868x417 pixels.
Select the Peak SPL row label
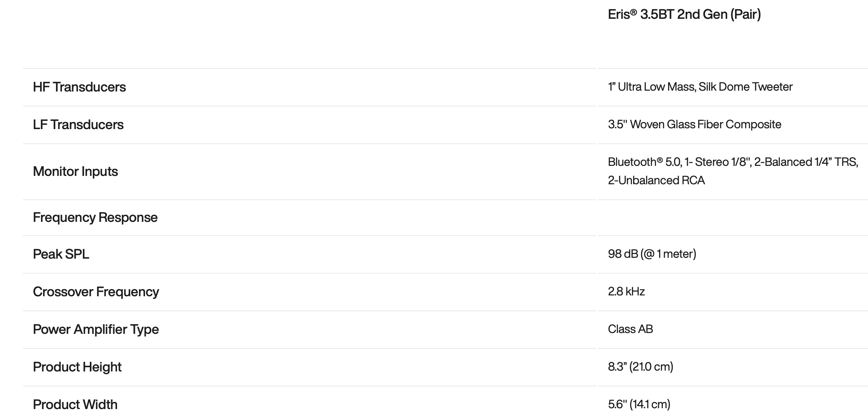[61, 254]
